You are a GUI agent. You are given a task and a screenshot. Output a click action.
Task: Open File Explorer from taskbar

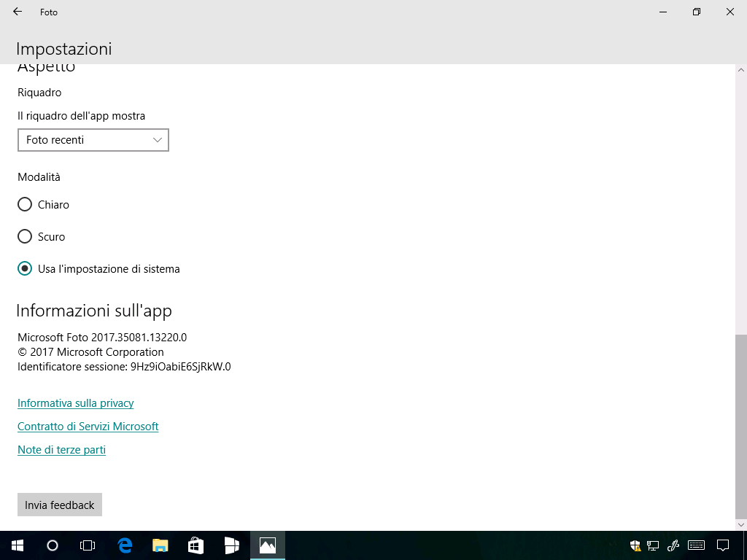point(160,545)
